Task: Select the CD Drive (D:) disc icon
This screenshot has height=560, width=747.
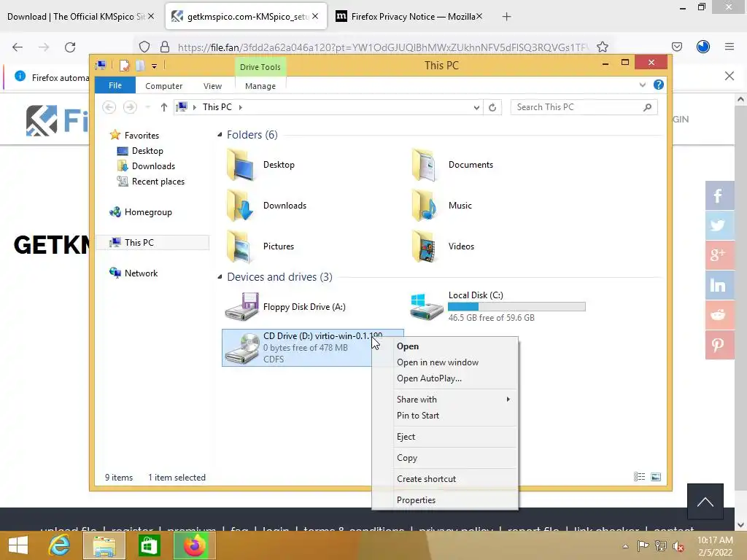Action: [x=242, y=348]
